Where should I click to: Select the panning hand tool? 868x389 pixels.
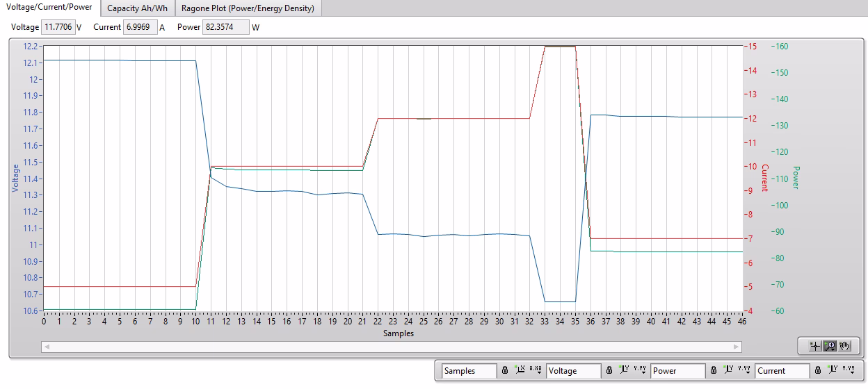pyautogui.click(x=844, y=346)
